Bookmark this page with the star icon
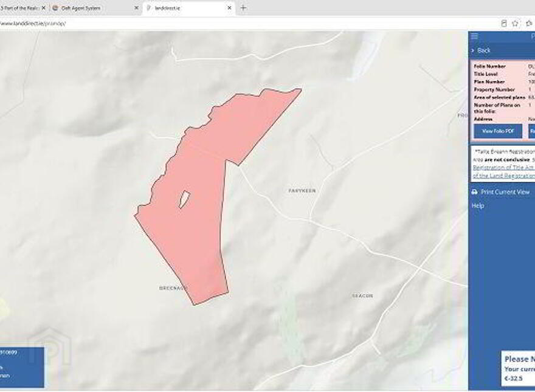The image size is (535, 392). point(515,24)
